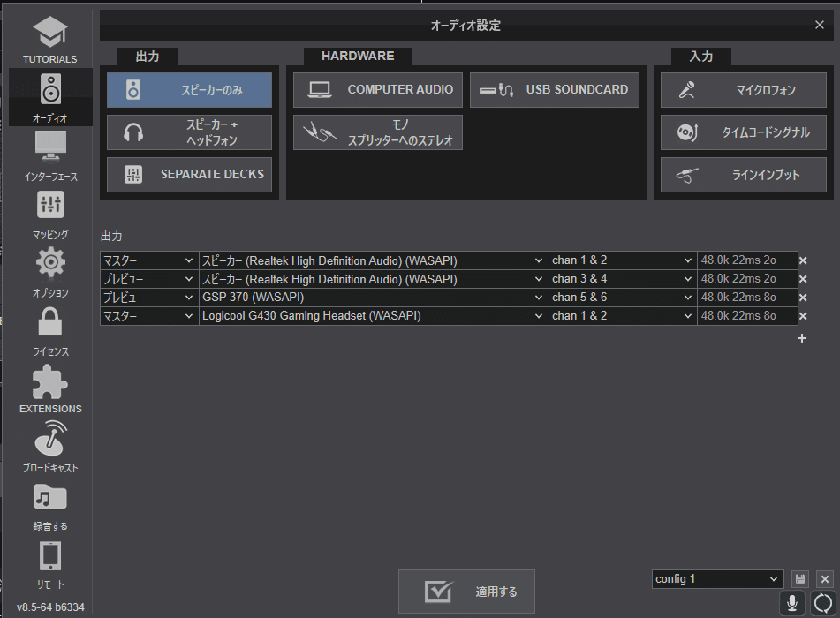Add a new output row with the plus button
The width and height of the screenshot is (840, 618).
802,338
